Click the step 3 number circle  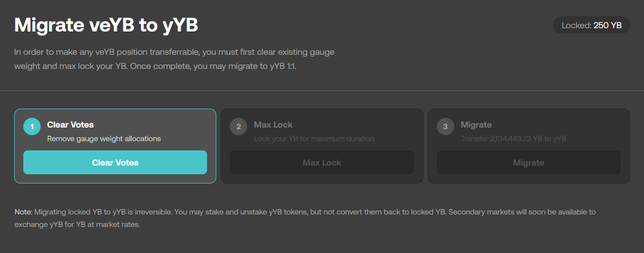click(446, 127)
